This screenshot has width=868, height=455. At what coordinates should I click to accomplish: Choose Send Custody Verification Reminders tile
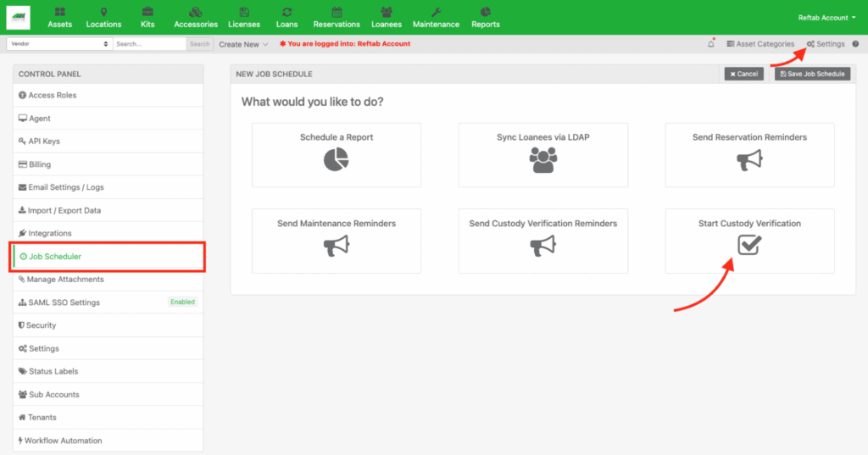click(542, 241)
